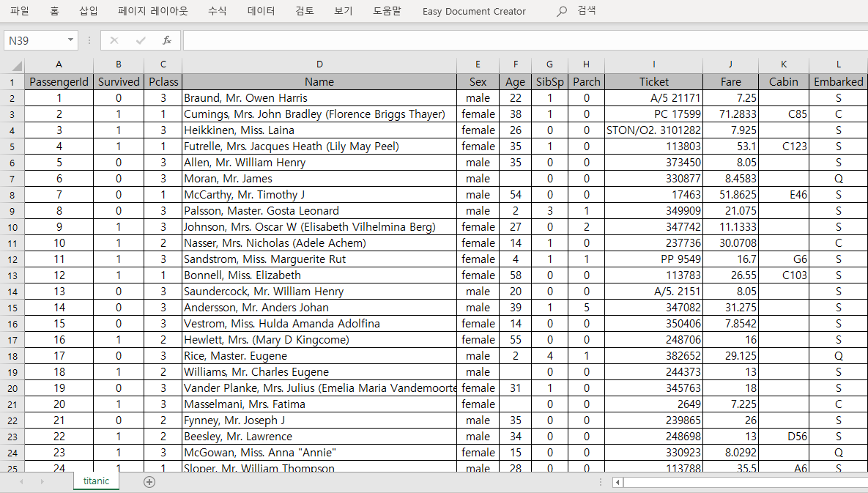Screen dimensions: 868x493
Task: Switch to the 수식 ribbon tab
Action: tap(217, 11)
